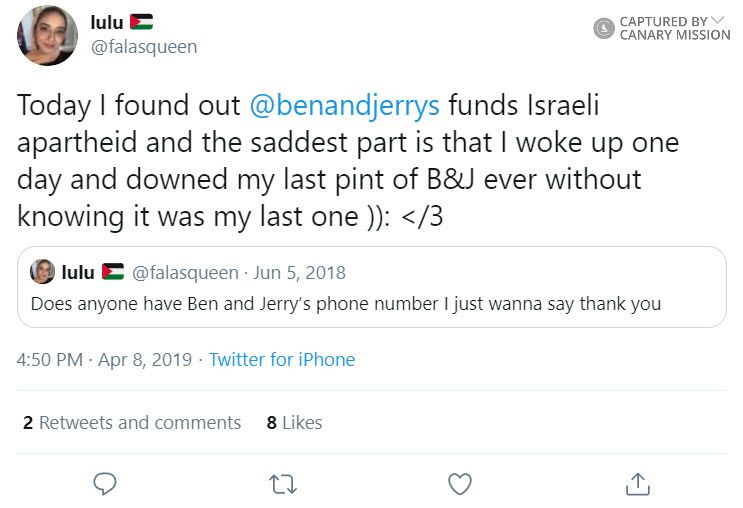Click lulu name inside quoted tweet
Viewport: 743px width, 508px height.
(78, 272)
